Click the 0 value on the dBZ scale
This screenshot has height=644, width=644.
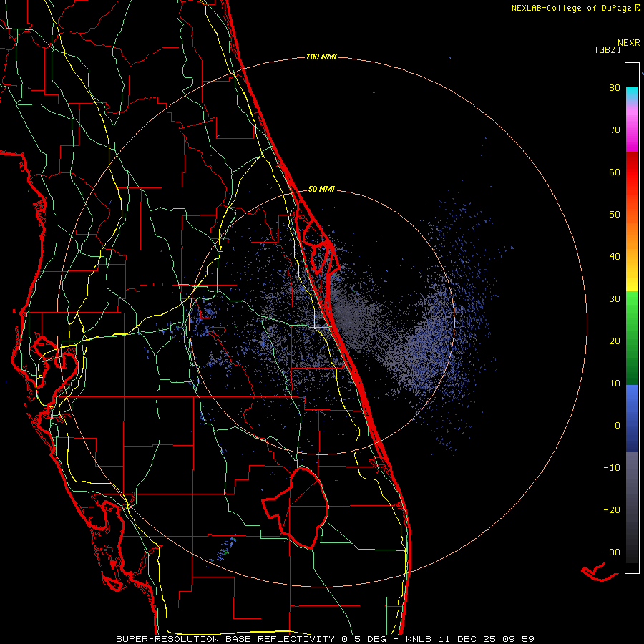(x=618, y=426)
